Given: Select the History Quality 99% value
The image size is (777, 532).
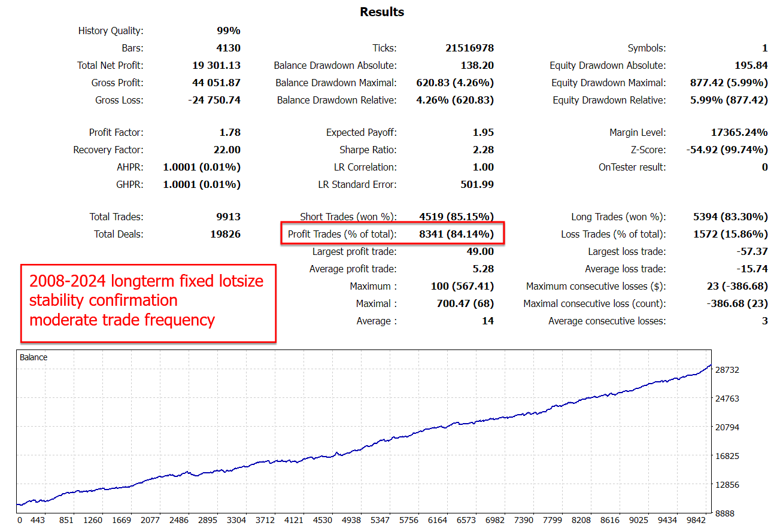Looking at the screenshot, I should click(x=228, y=31).
